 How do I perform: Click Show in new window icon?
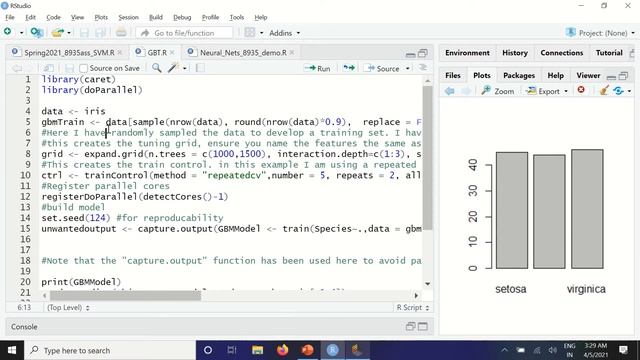[x=49, y=68]
